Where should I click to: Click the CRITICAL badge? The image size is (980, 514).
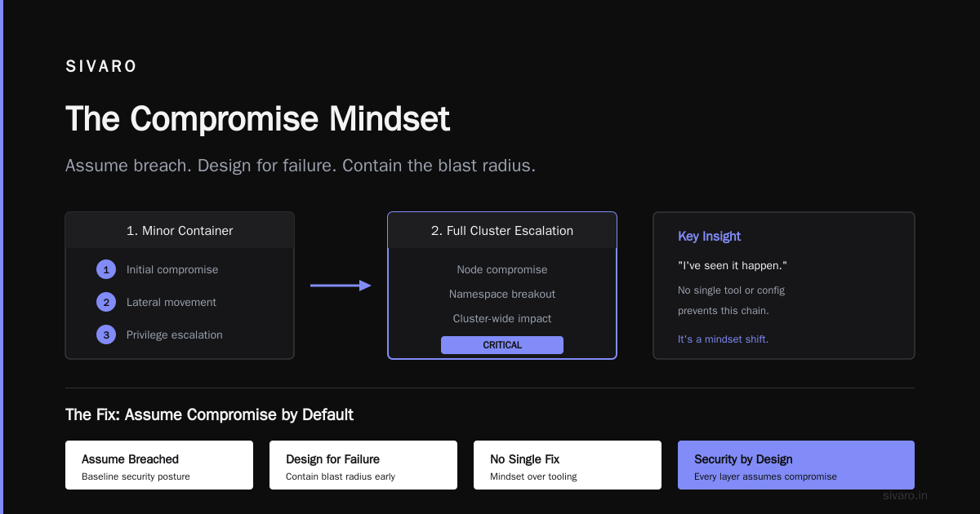pyautogui.click(x=502, y=345)
